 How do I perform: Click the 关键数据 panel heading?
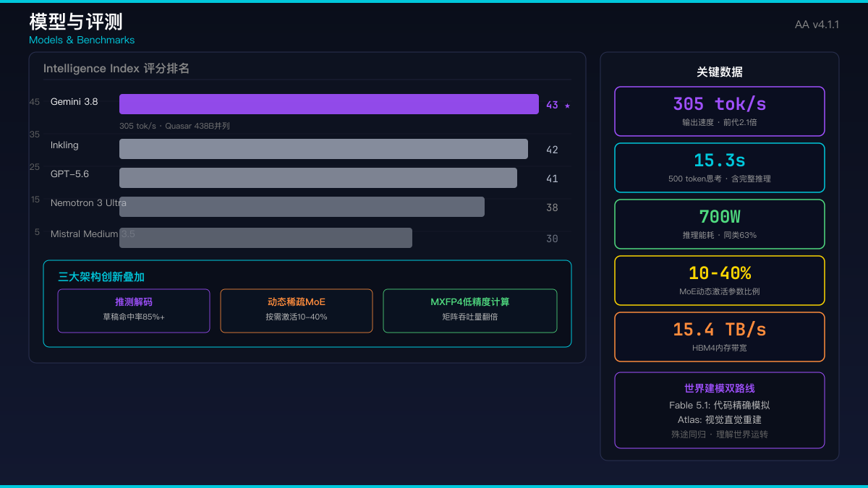pyautogui.click(x=720, y=72)
